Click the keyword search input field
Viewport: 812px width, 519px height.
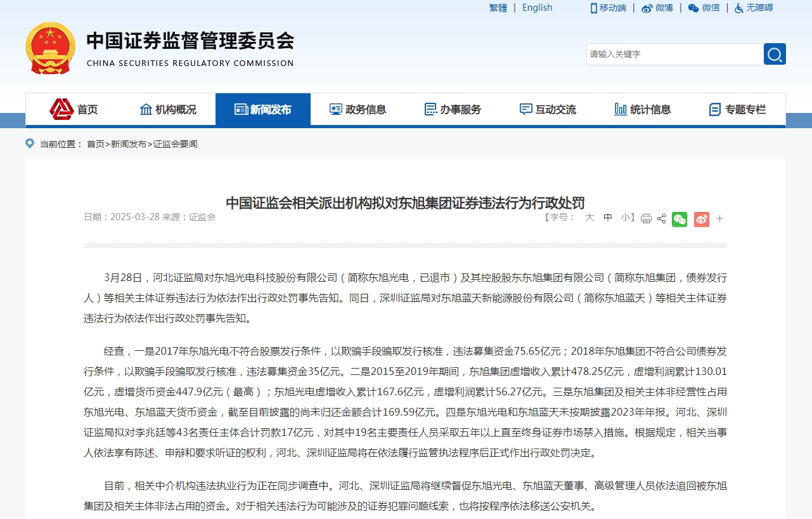[675, 54]
